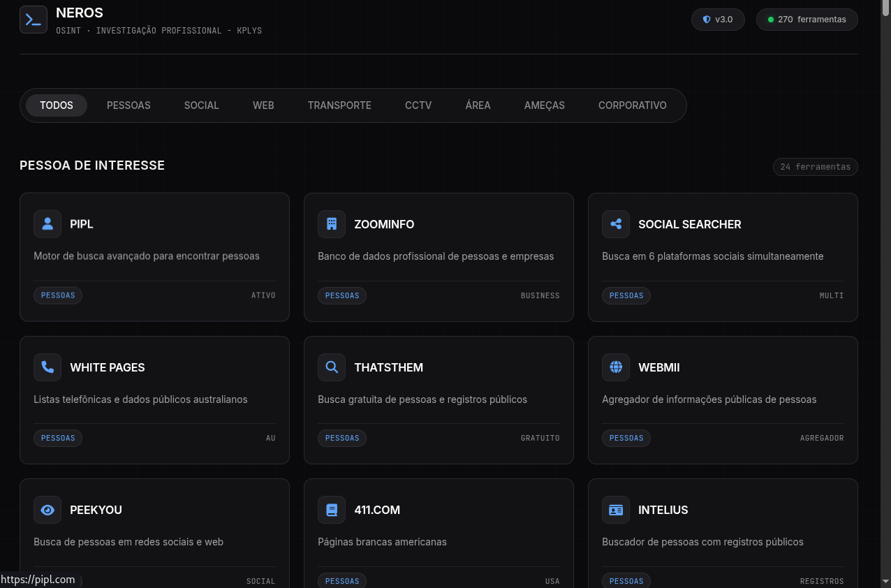Click the shield icon beside v3.0

(707, 20)
